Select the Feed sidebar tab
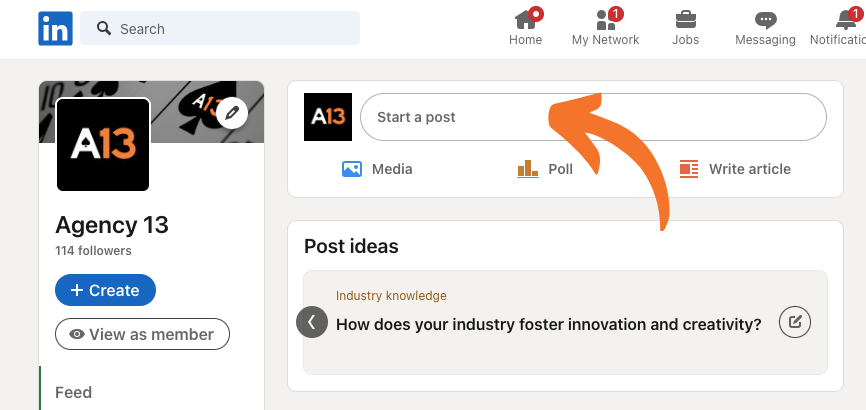866x410 pixels. [x=73, y=392]
